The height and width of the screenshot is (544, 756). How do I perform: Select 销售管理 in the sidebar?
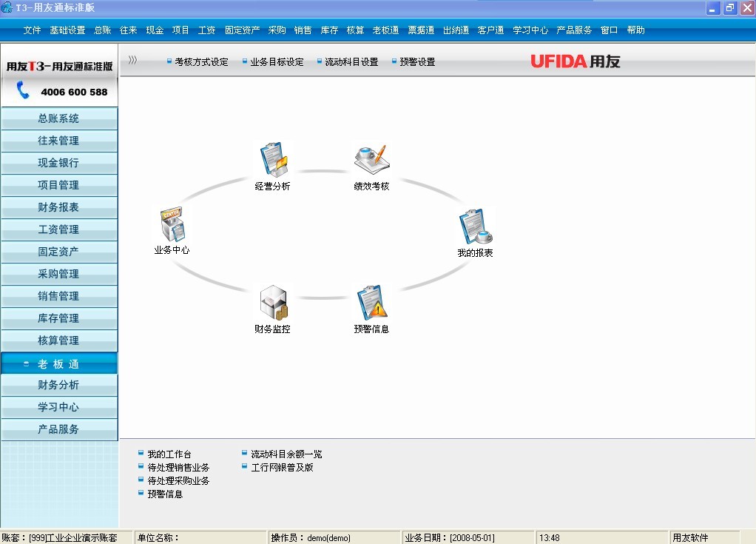coord(59,295)
